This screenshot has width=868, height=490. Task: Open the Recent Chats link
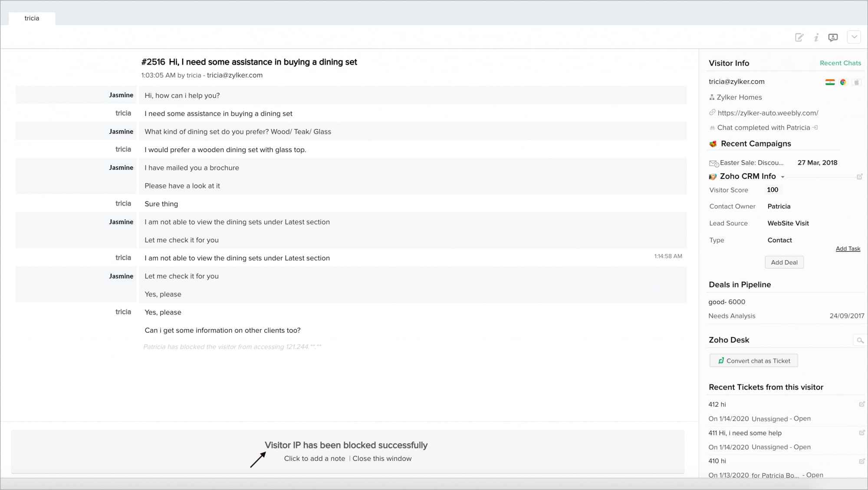click(840, 63)
